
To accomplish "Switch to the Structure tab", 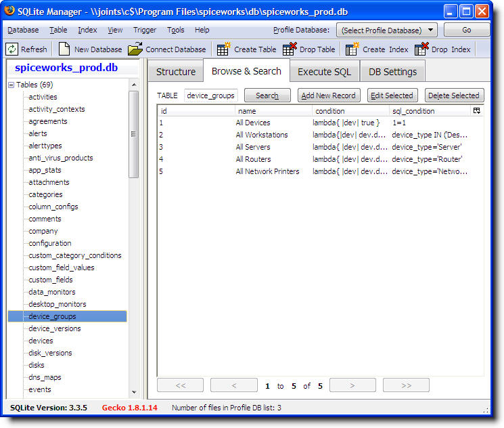I will click(175, 71).
